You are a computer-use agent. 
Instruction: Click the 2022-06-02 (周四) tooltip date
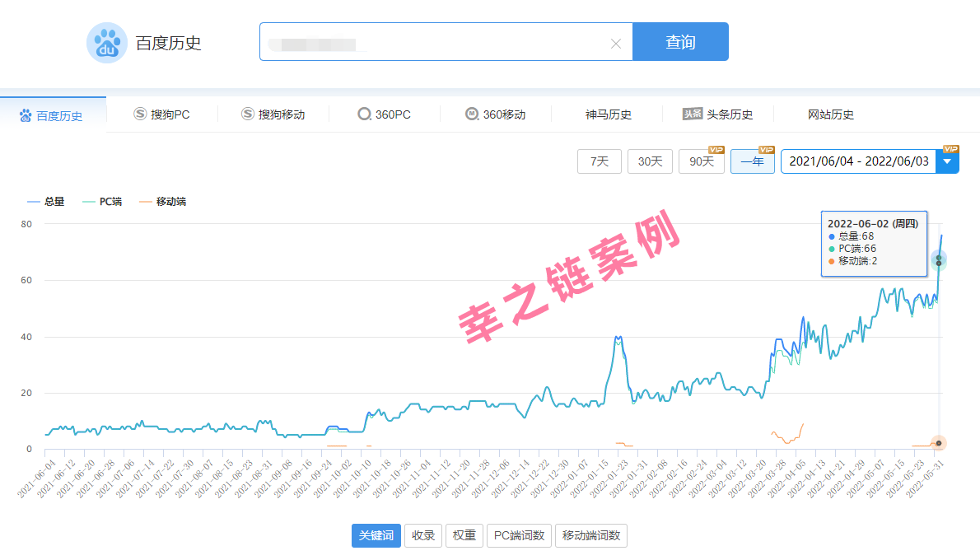coord(873,224)
